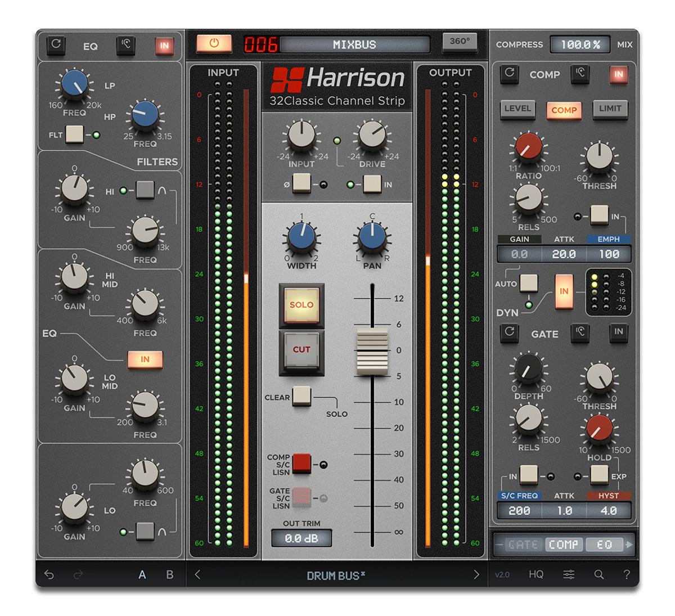Click the gate HYST 4.0 value

609,511
